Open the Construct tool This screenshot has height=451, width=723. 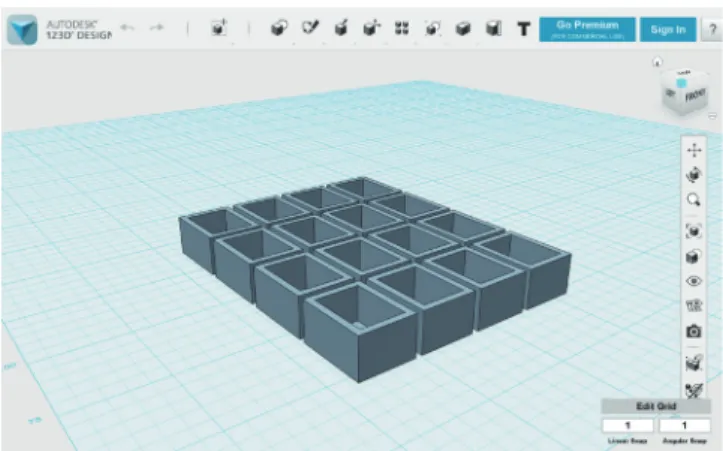coord(341,29)
